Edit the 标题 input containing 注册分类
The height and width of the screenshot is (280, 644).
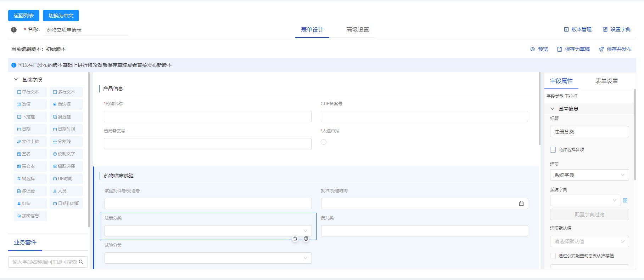click(x=589, y=132)
